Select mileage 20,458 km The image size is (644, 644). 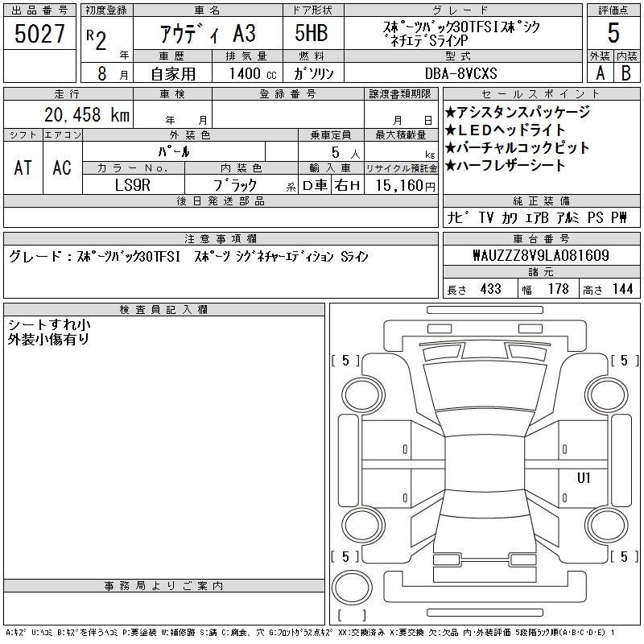(x=87, y=114)
